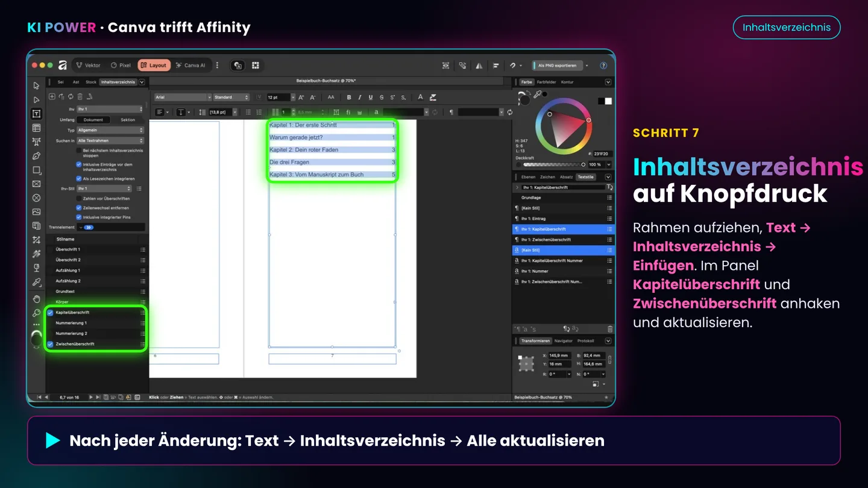Uncheck the Zwischenüberschrift style checkbox
Viewport: 868px width, 488px height.
[x=51, y=344]
